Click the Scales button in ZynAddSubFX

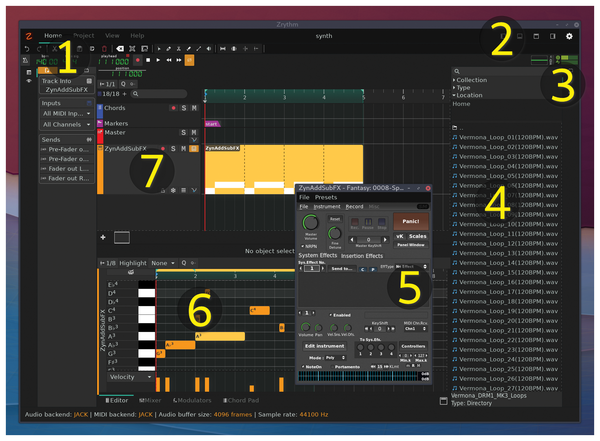(x=417, y=236)
